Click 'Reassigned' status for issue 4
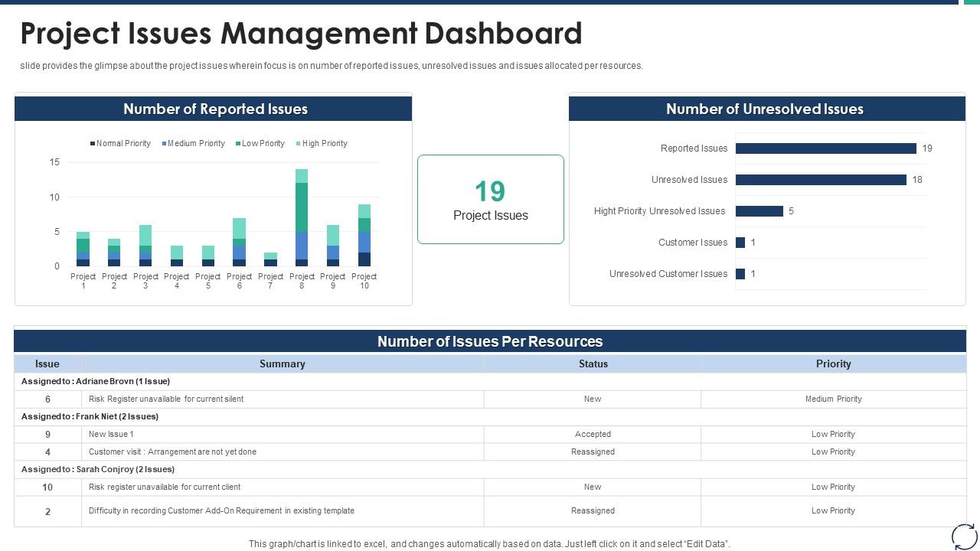 pos(593,452)
